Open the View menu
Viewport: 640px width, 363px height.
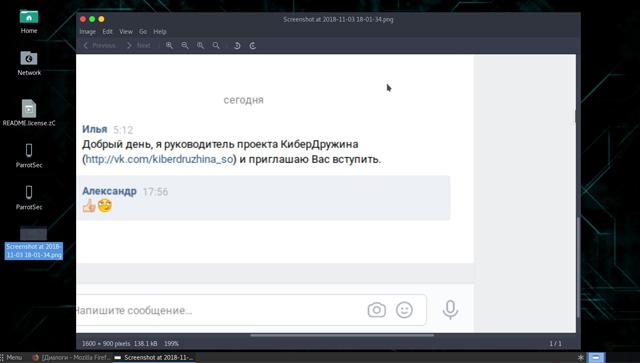coord(126,31)
